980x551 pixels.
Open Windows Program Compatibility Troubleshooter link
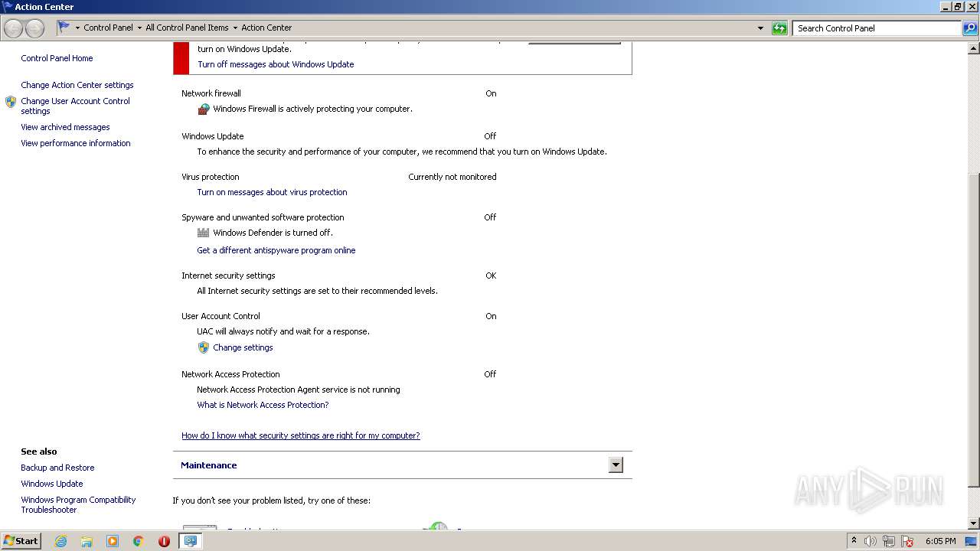(x=78, y=504)
